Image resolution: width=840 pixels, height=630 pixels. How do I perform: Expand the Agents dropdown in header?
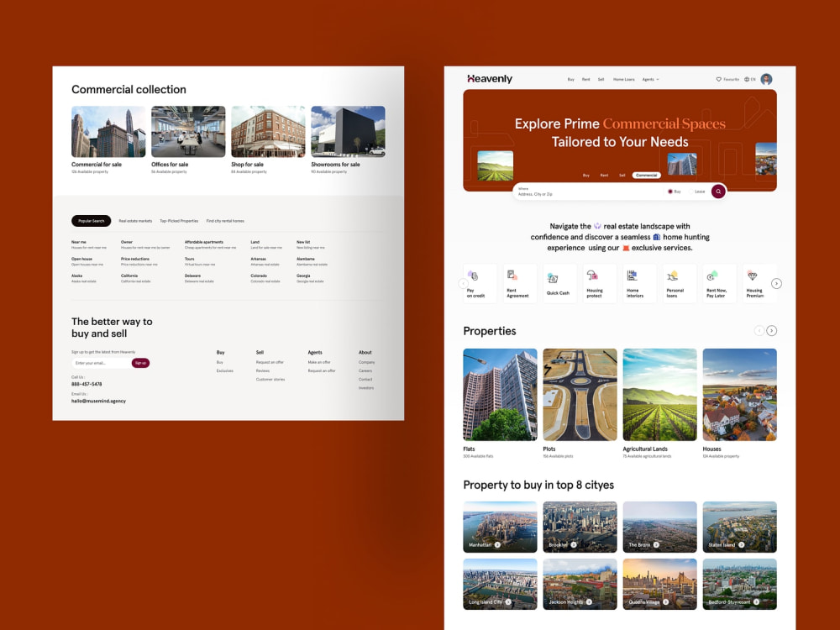[x=651, y=79]
